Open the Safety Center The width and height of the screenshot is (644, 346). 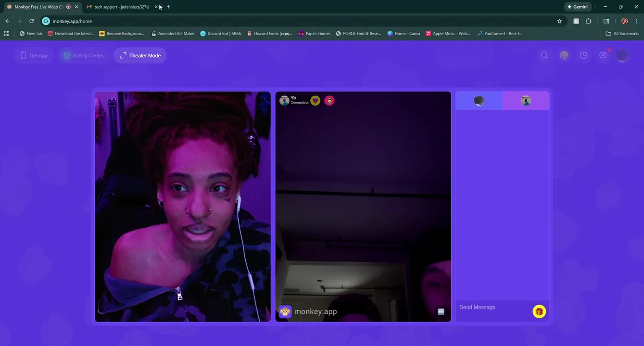[x=84, y=55]
